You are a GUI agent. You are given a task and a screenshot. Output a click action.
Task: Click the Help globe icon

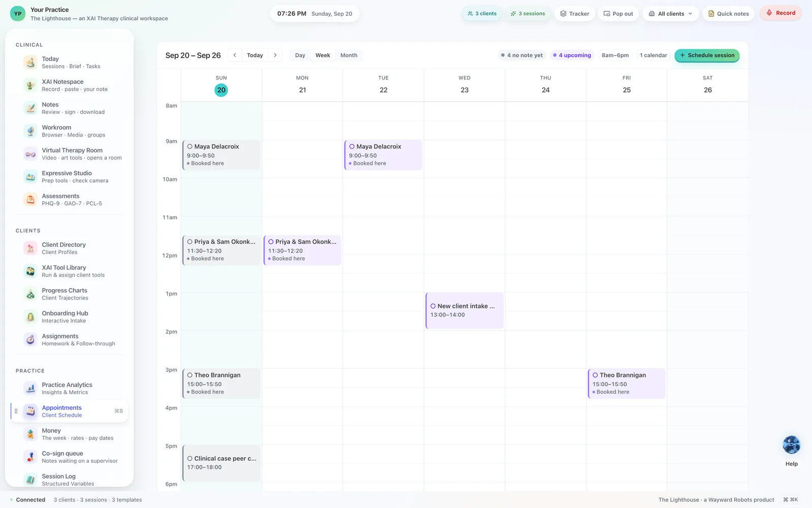pyautogui.click(x=791, y=445)
